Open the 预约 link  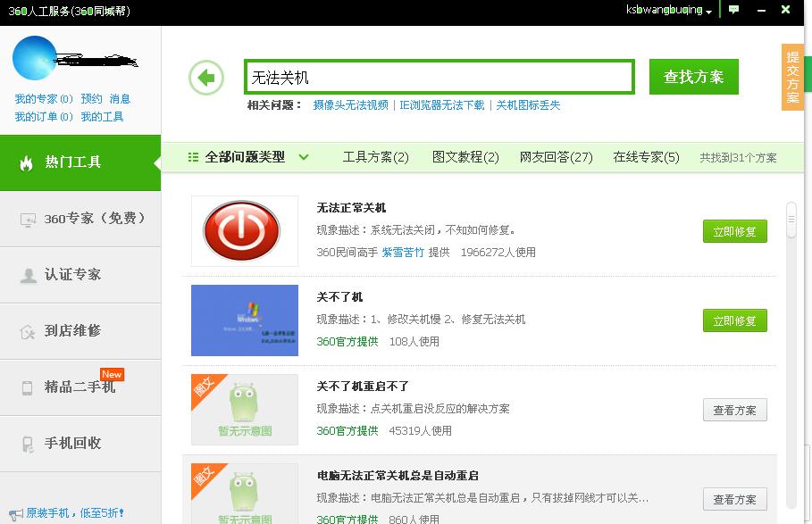coord(92,99)
